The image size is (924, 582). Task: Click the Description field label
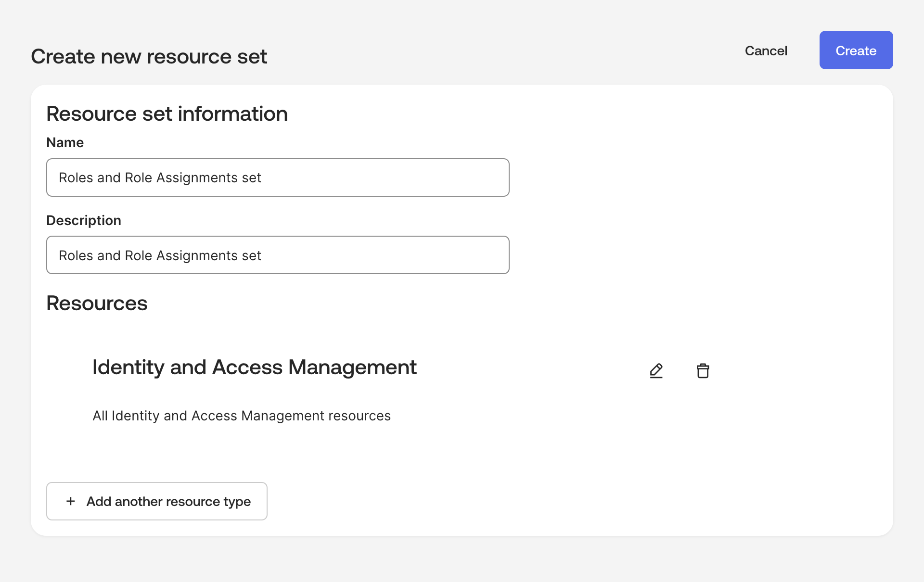[x=84, y=221]
